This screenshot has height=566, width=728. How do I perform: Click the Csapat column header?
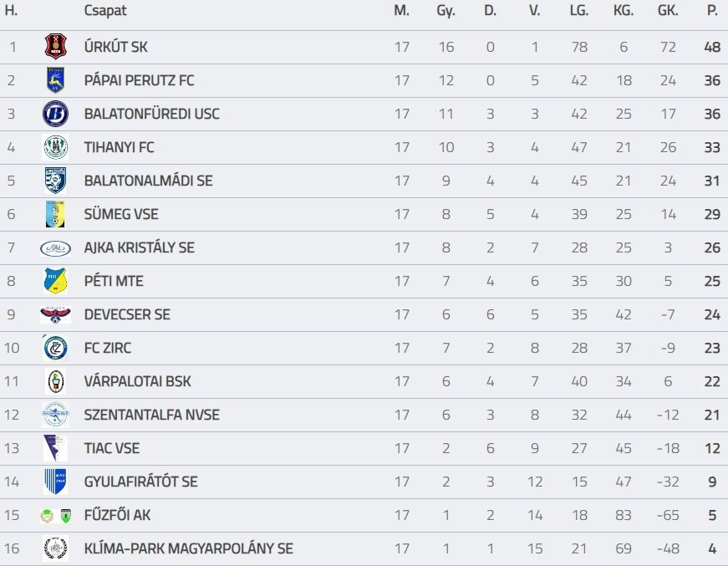tap(105, 11)
